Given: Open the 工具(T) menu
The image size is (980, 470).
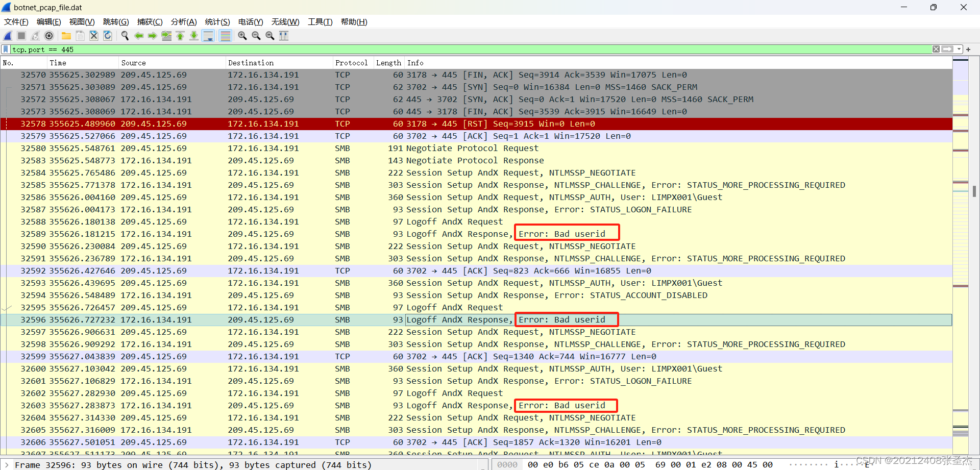Looking at the screenshot, I should pos(320,22).
